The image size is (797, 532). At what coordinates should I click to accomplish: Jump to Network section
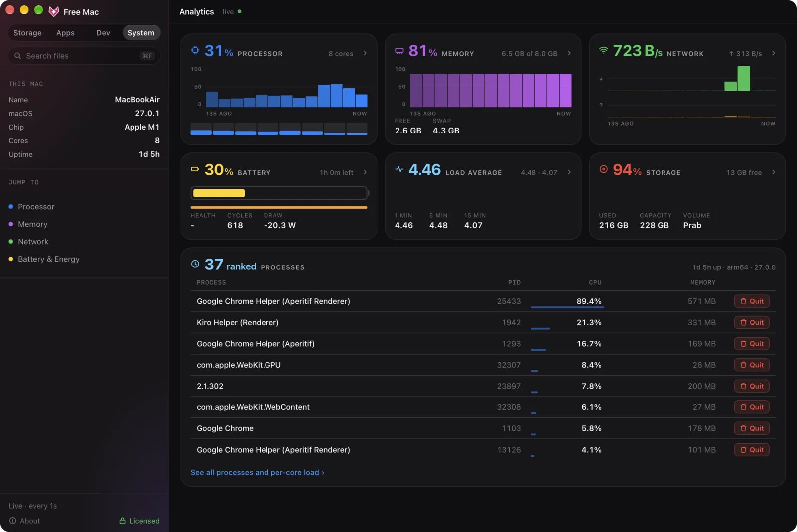point(33,242)
